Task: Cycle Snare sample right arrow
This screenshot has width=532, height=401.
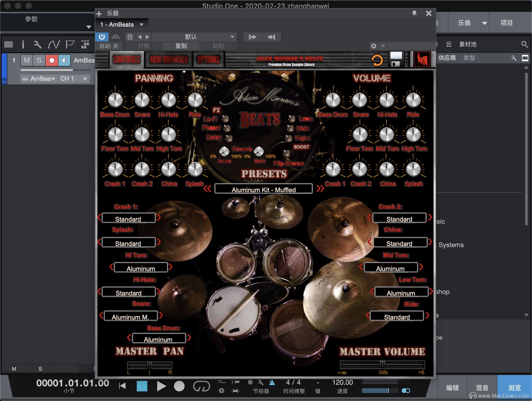Action: (x=161, y=316)
